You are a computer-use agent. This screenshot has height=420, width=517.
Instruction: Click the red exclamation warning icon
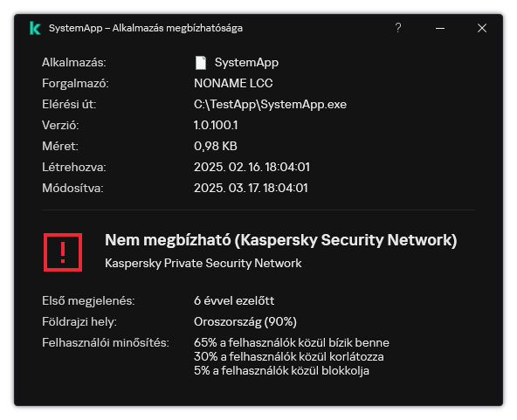(63, 252)
